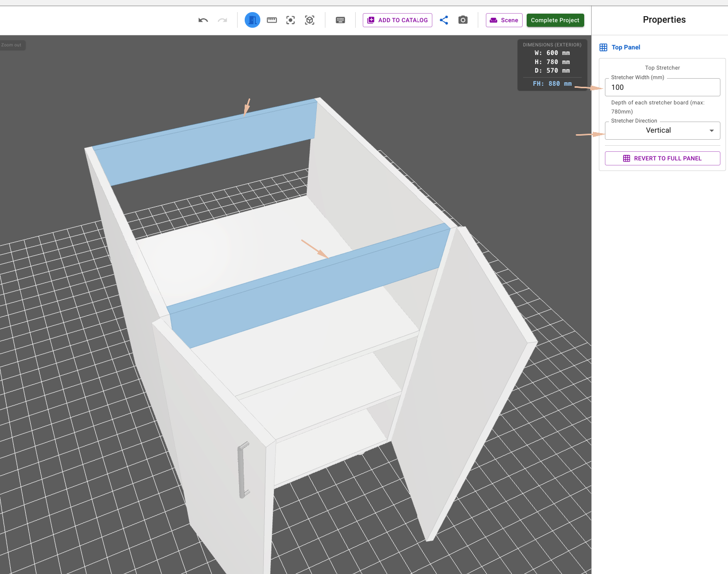Click the Top Panel link label

pos(626,47)
